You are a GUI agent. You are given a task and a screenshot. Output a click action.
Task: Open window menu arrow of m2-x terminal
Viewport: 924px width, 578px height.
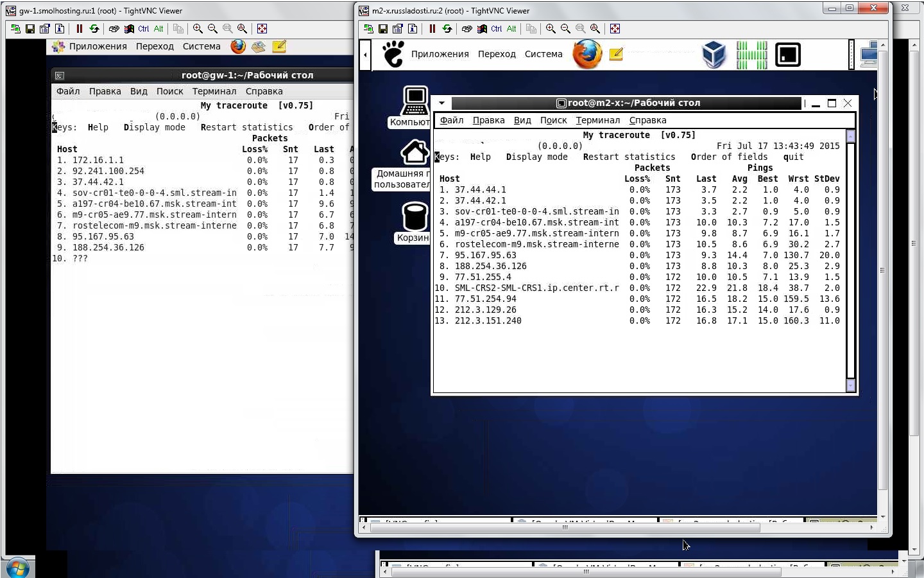coord(441,103)
